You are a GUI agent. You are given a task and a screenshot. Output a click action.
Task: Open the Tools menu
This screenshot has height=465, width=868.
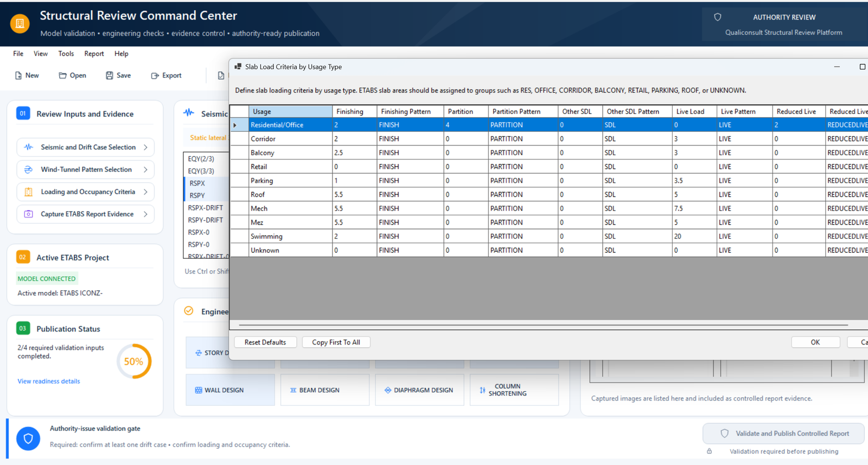(66, 54)
